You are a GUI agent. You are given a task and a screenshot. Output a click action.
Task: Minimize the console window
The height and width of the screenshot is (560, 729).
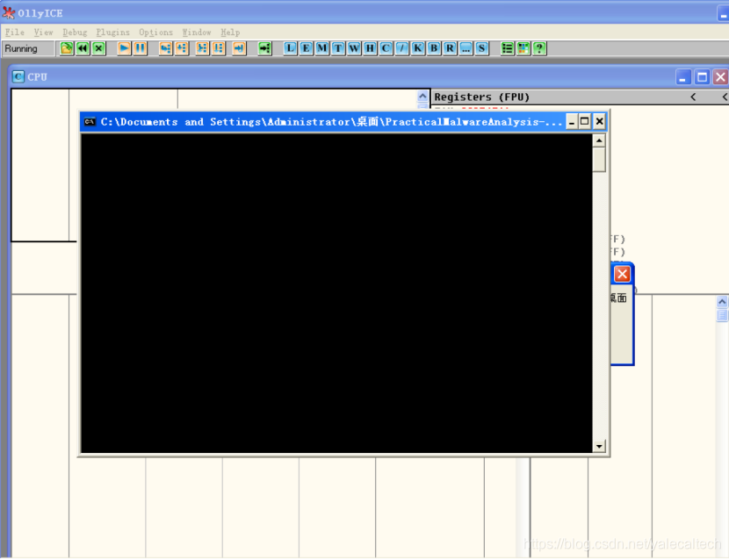tap(572, 122)
